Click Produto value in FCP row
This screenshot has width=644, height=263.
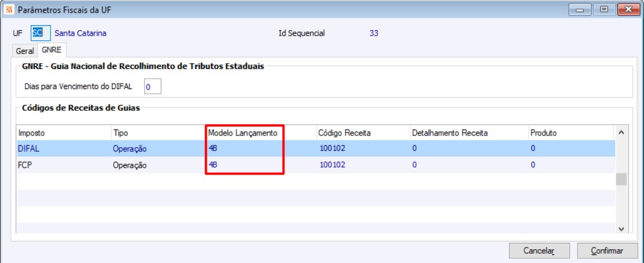pos(533,165)
